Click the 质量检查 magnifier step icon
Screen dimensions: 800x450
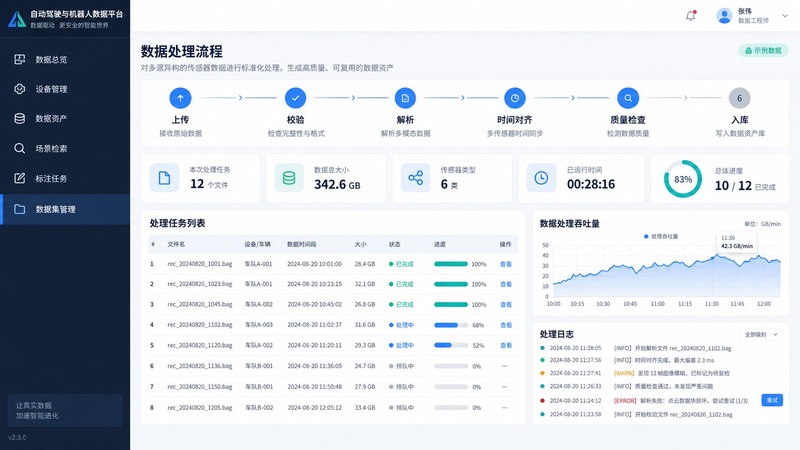click(628, 98)
